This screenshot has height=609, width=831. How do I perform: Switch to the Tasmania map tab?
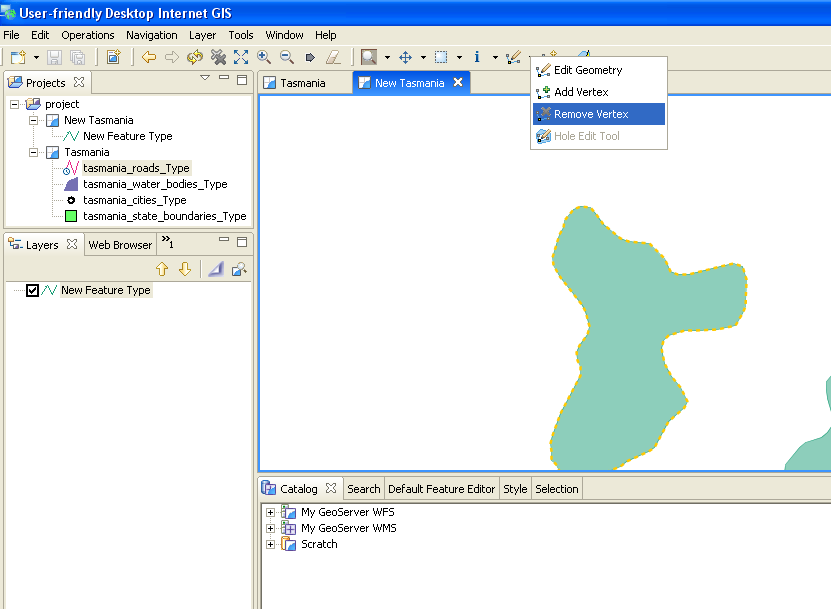coord(302,83)
